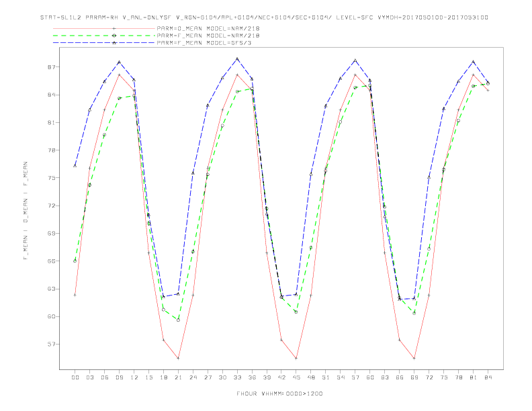Click y-axis tick label 63
This screenshot has height=411, width=532.
tap(51, 289)
